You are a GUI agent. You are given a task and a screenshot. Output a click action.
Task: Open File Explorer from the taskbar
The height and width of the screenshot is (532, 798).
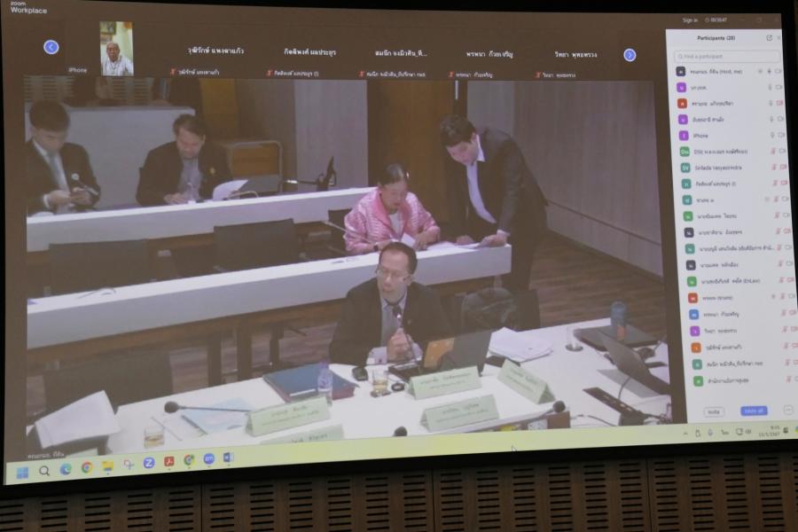[x=107, y=466]
